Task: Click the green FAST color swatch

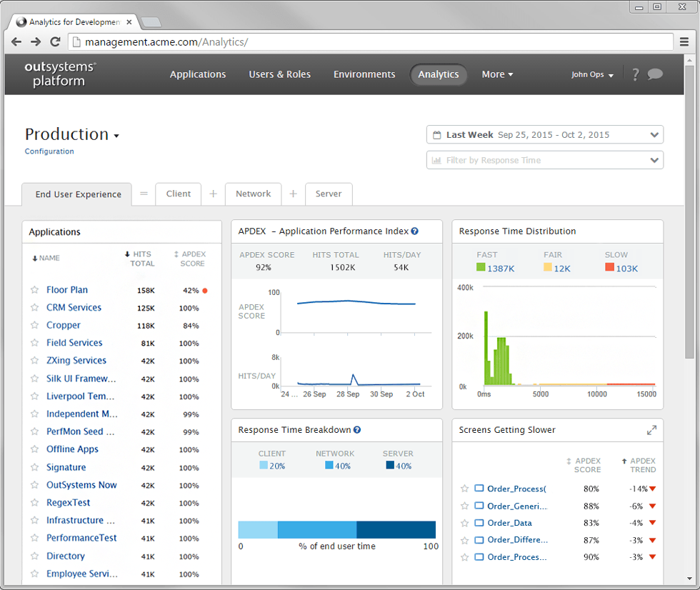Action: coord(481,268)
